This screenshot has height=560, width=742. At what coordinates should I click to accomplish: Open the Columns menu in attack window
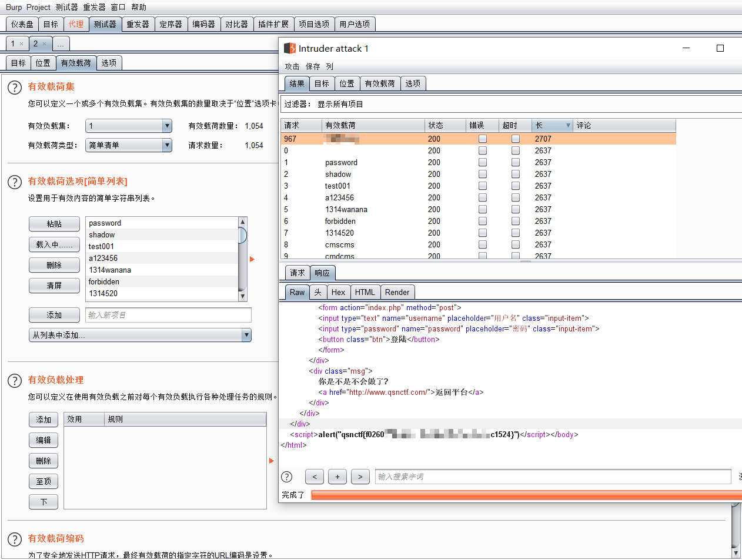click(x=330, y=66)
